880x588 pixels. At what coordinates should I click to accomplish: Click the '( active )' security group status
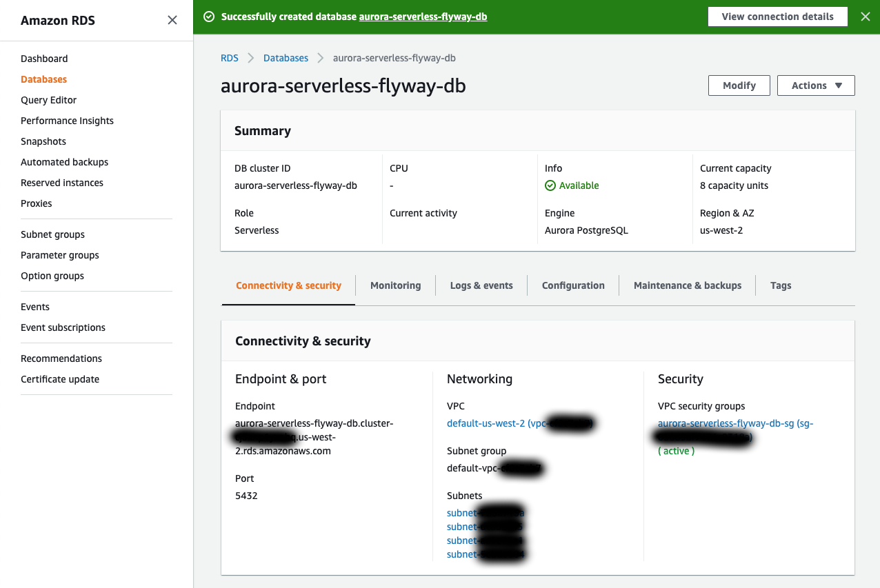point(676,451)
